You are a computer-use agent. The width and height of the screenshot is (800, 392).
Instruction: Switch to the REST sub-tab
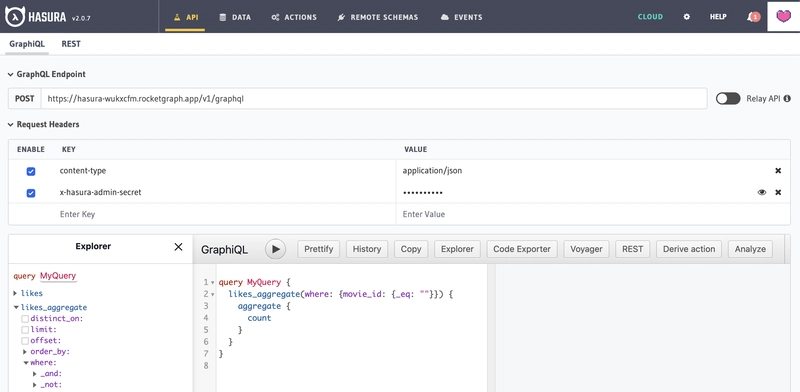point(71,44)
